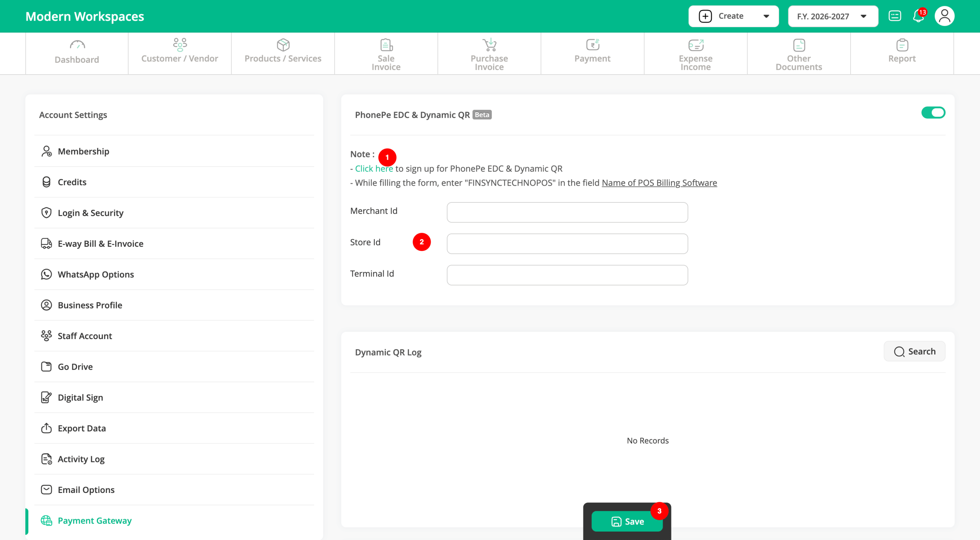Click the Export Data upload icon
The width and height of the screenshot is (980, 540).
tap(46, 428)
